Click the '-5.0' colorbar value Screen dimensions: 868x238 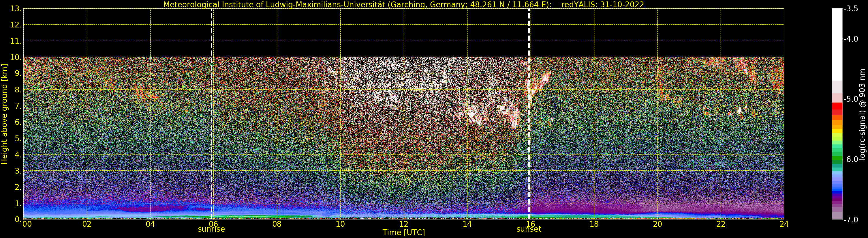pyautogui.click(x=850, y=99)
